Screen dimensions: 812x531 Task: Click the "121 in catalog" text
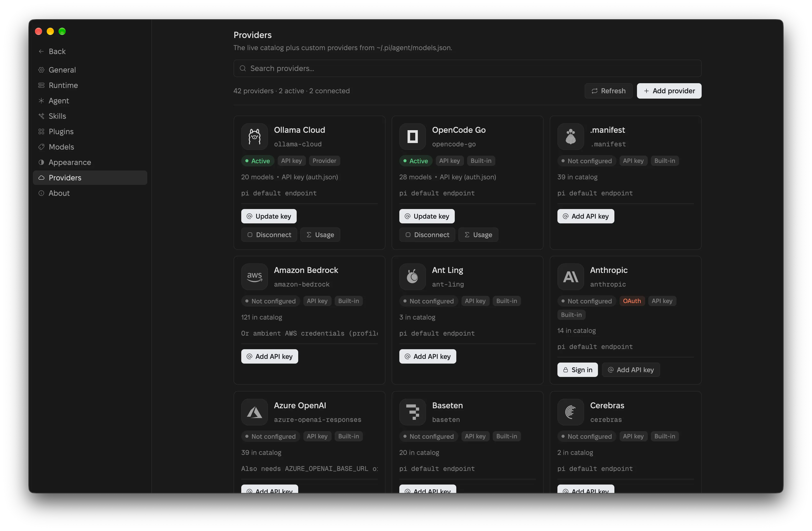[261, 317]
